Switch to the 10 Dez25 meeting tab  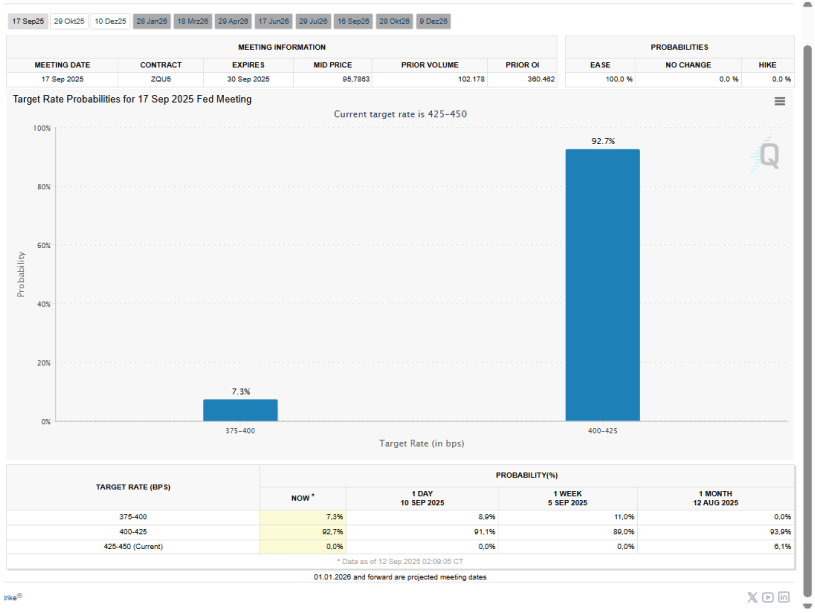(x=110, y=20)
